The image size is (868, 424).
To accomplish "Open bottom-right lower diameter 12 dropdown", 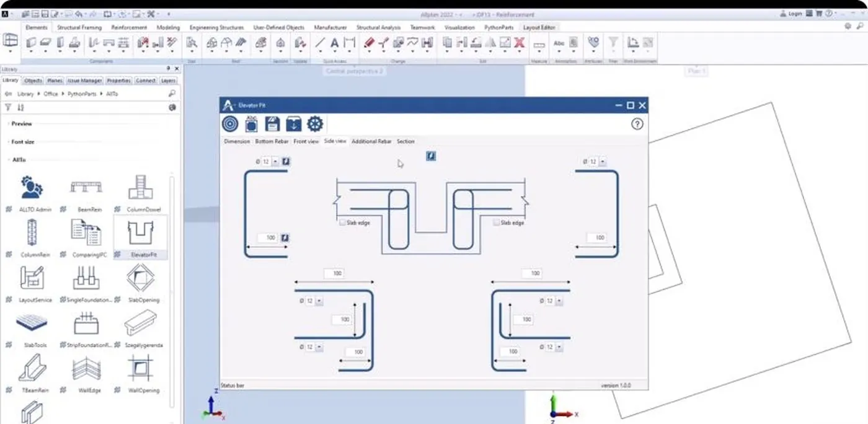I will pyautogui.click(x=559, y=347).
